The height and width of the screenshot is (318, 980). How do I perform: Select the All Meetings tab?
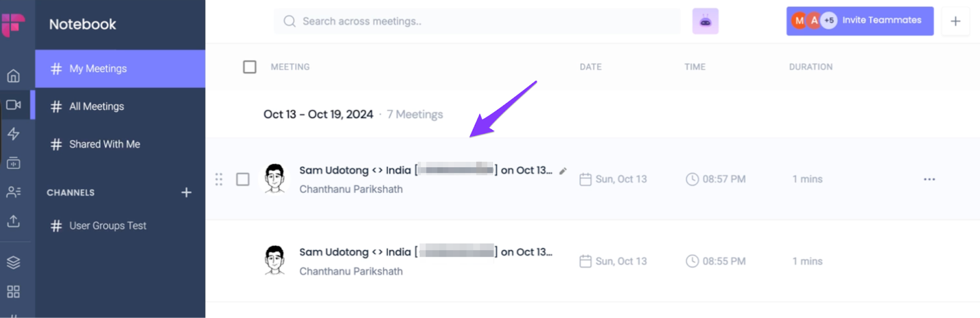[x=97, y=107]
